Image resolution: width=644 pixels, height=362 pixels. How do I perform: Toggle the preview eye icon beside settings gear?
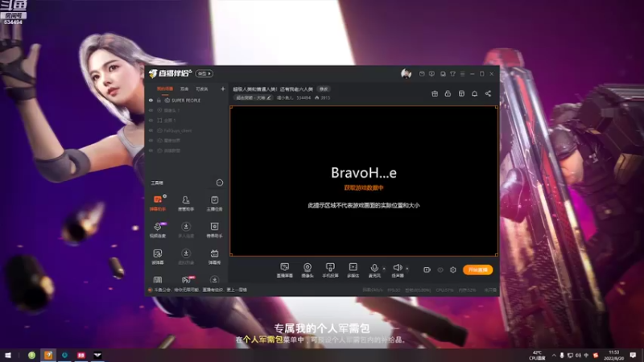(440, 269)
